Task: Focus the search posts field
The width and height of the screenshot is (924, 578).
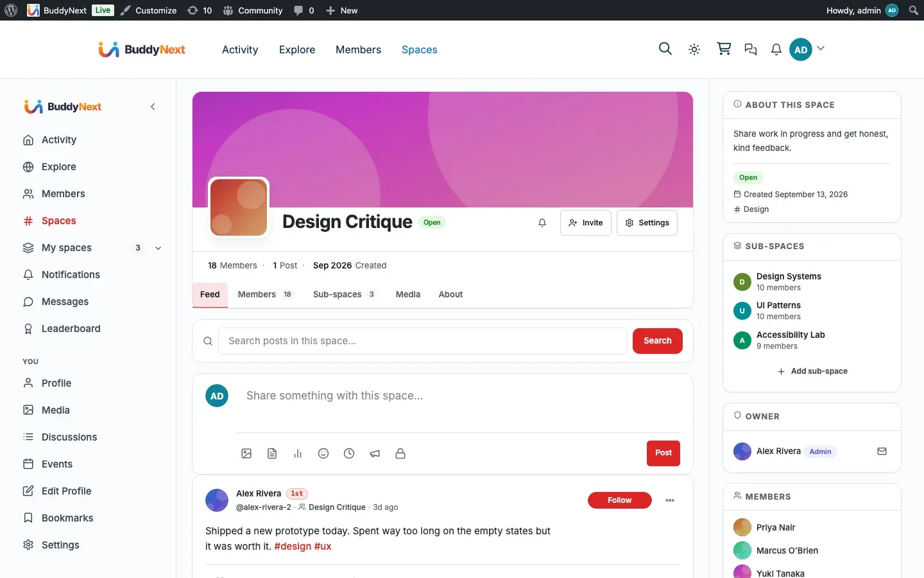Action: [x=423, y=341]
